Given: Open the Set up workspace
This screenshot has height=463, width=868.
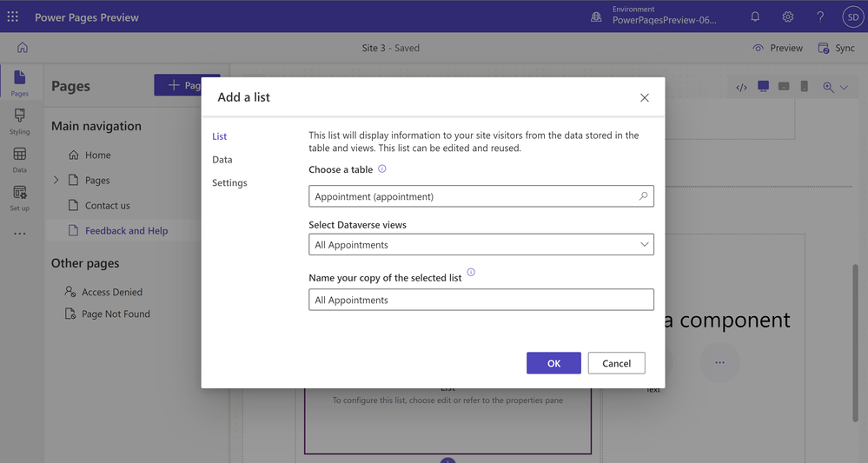Looking at the screenshot, I should coord(19,198).
